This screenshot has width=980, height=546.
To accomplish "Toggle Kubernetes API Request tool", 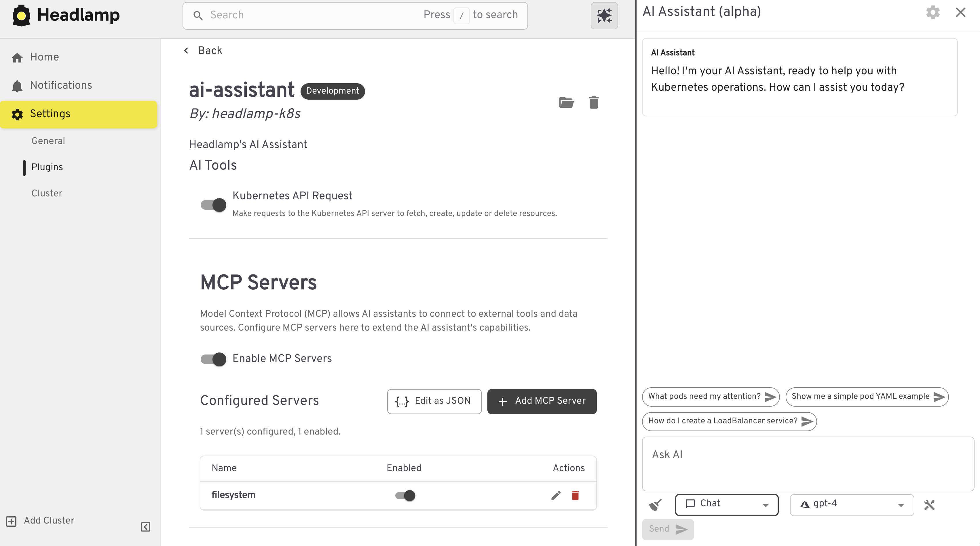I will coord(213,205).
